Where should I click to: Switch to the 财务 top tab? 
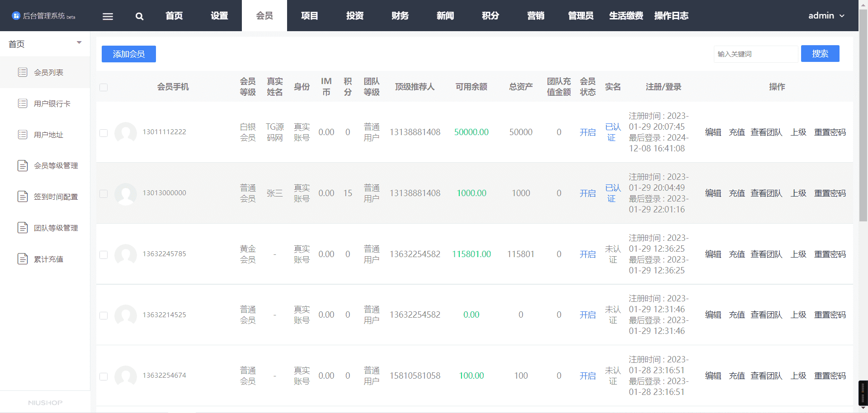pyautogui.click(x=400, y=16)
